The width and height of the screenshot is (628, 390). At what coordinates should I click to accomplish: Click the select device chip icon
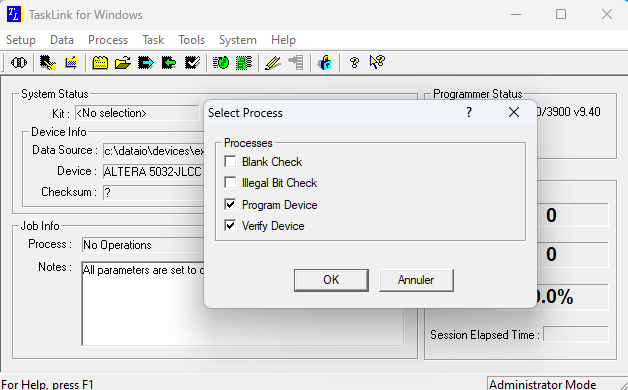pos(48,63)
